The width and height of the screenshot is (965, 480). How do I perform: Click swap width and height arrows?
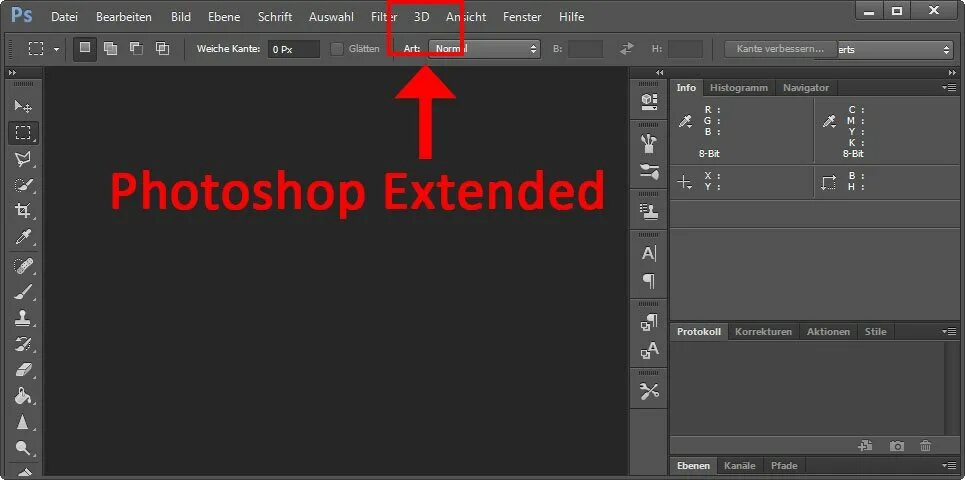pos(627,49)
